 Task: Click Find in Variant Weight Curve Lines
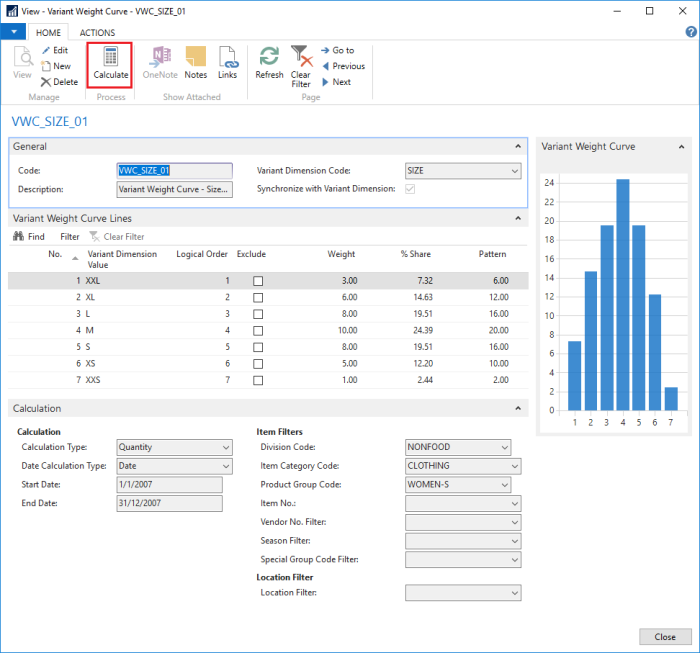[x=29, y=237]
